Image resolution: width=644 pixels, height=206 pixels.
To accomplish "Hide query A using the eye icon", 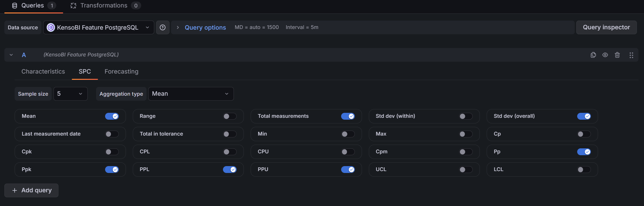I will (605, 55).
